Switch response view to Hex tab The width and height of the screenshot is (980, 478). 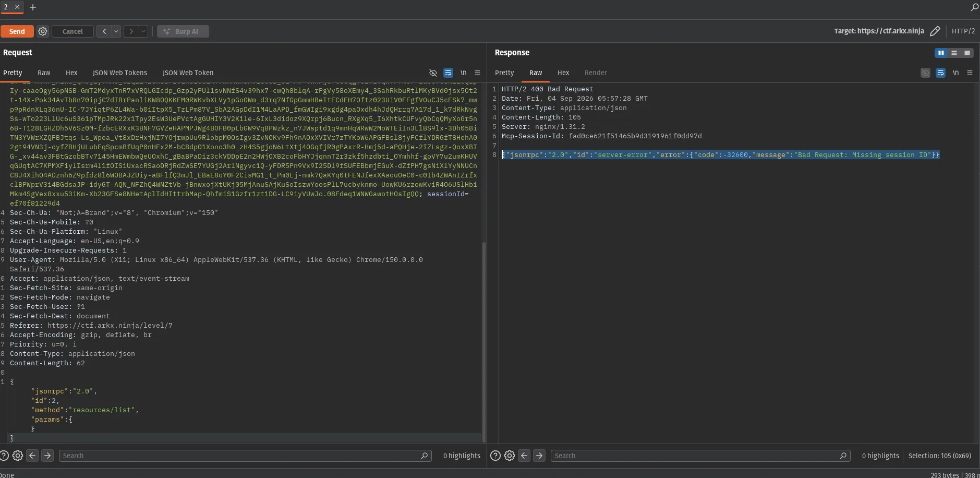pos(563,73)
